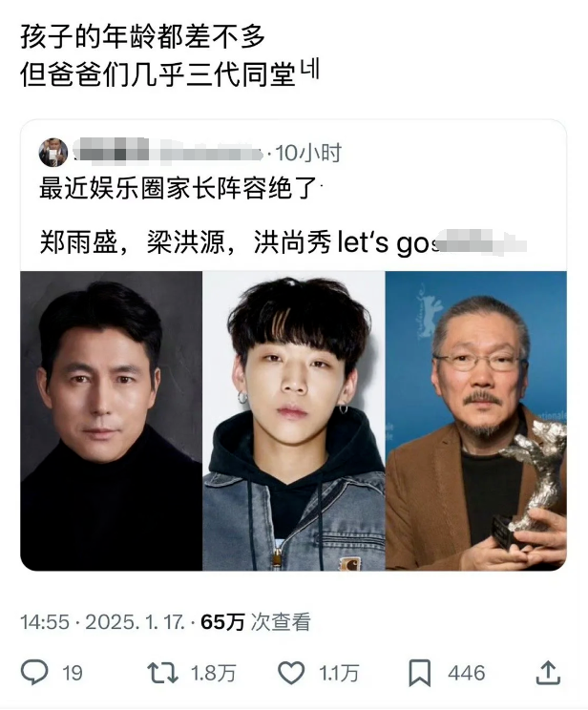Tap the reply speech bubble icon
588x710 pixels.
[x=34, y=673]
